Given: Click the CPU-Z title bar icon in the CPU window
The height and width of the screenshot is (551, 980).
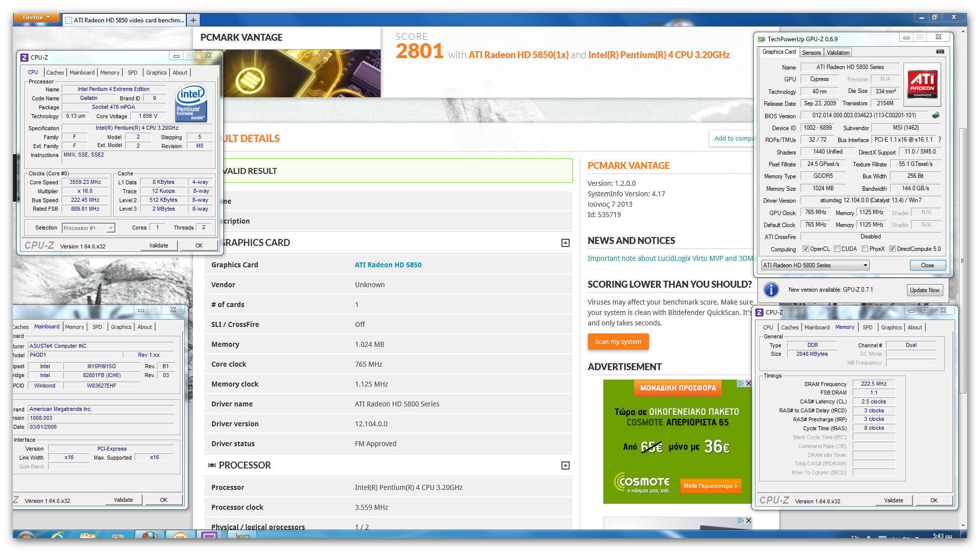Looking at the screenshot, I should click(24, 58).
